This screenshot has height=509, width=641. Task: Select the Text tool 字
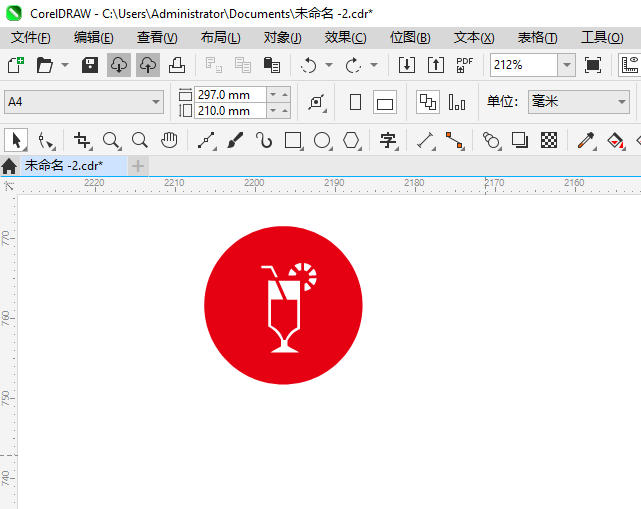(x=388, y=141)
